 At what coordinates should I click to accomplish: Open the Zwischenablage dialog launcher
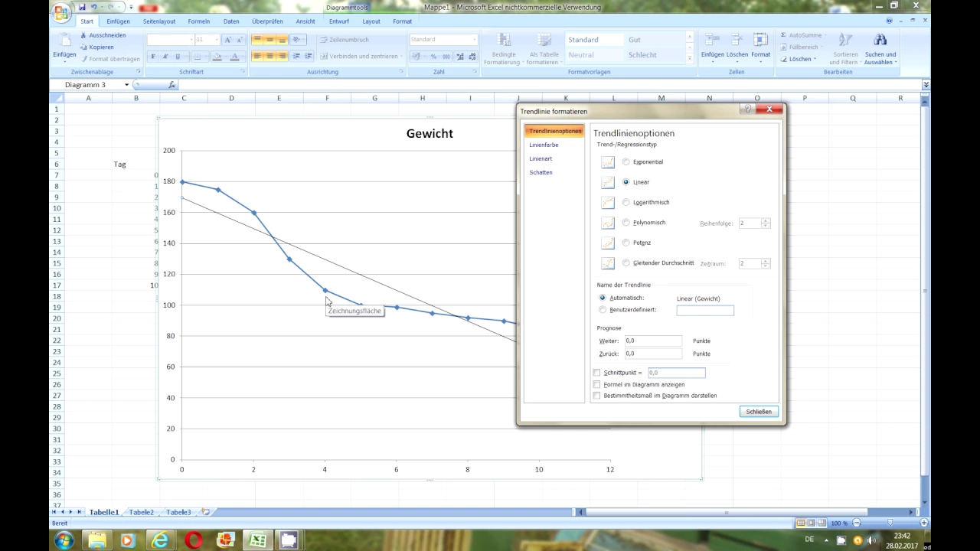pyautogui.click(x=139, y=72)
